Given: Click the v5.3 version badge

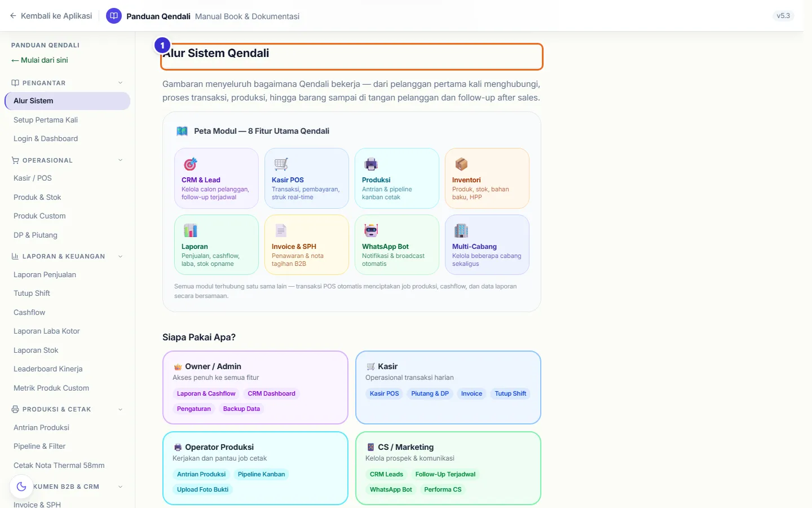Looking at the screenshot, I should coord(783,16).
